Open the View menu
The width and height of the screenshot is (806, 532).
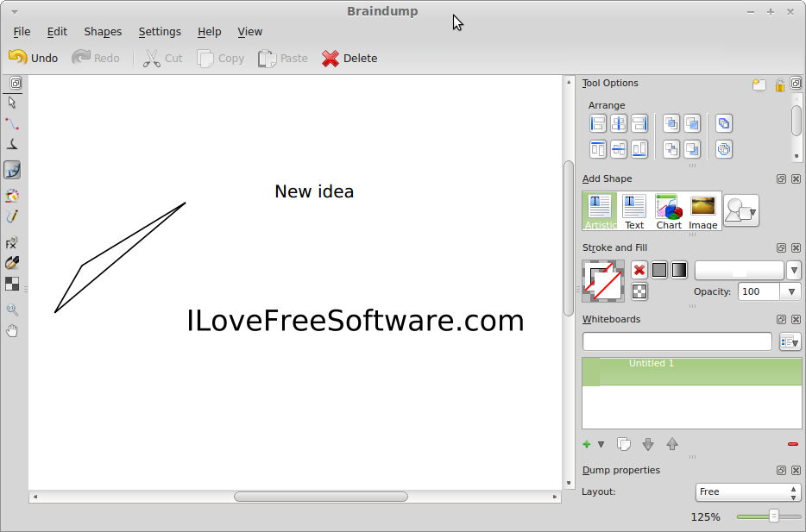tap(249, 32)
